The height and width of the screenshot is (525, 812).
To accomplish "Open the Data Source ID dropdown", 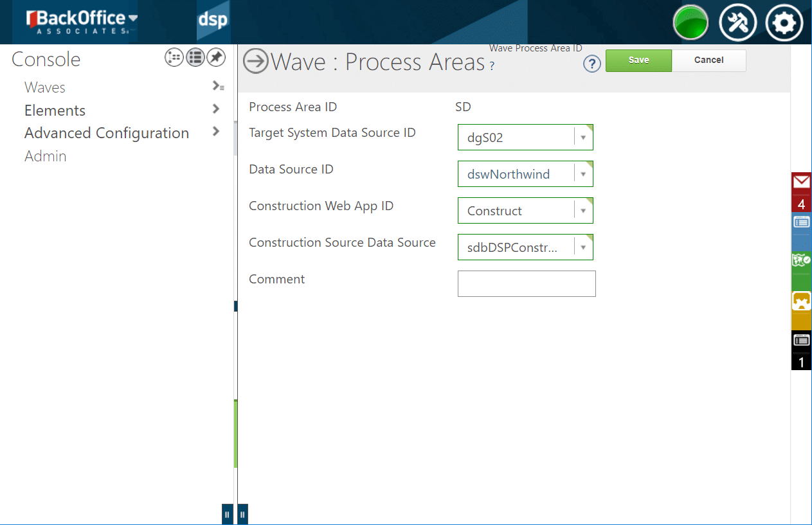I will coord(582,174).
